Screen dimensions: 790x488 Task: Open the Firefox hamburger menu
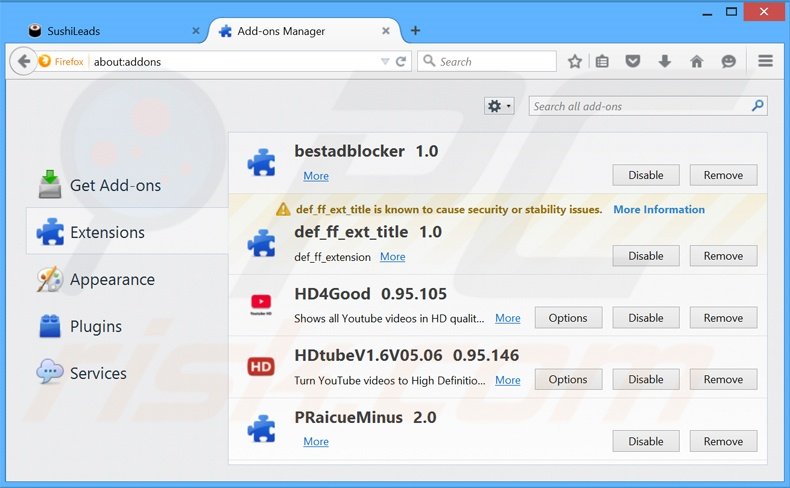click(x=765, y=61)
